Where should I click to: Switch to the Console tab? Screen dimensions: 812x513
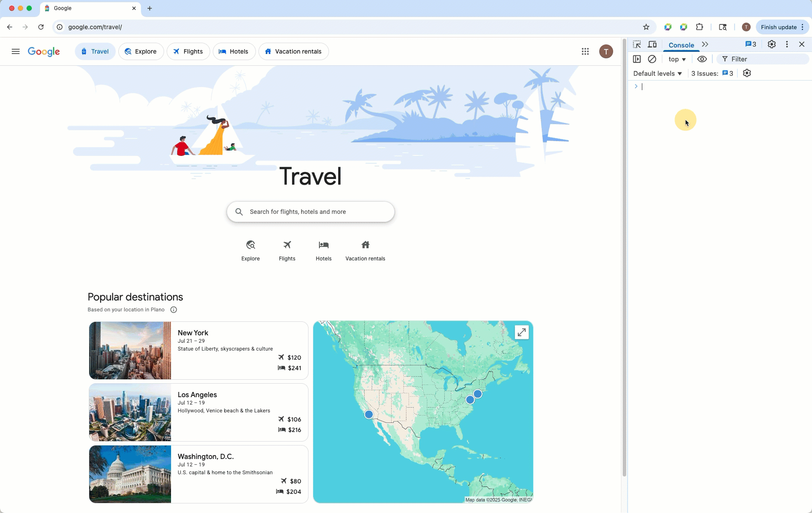(x=681, y=45)
